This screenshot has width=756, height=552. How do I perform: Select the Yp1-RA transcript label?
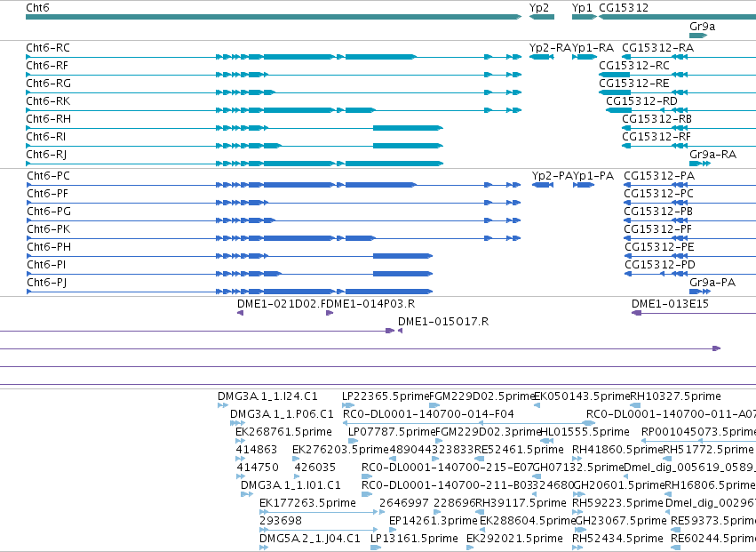pos(593,48)
